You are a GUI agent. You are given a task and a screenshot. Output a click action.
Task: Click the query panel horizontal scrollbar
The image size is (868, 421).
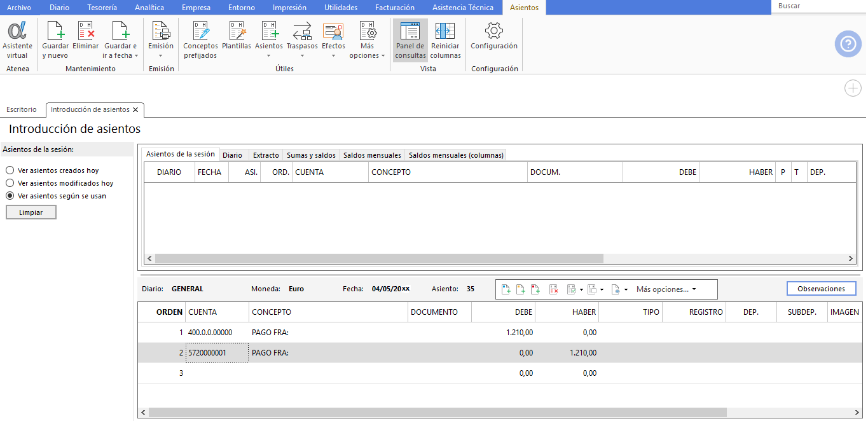(x=378, y=259)
